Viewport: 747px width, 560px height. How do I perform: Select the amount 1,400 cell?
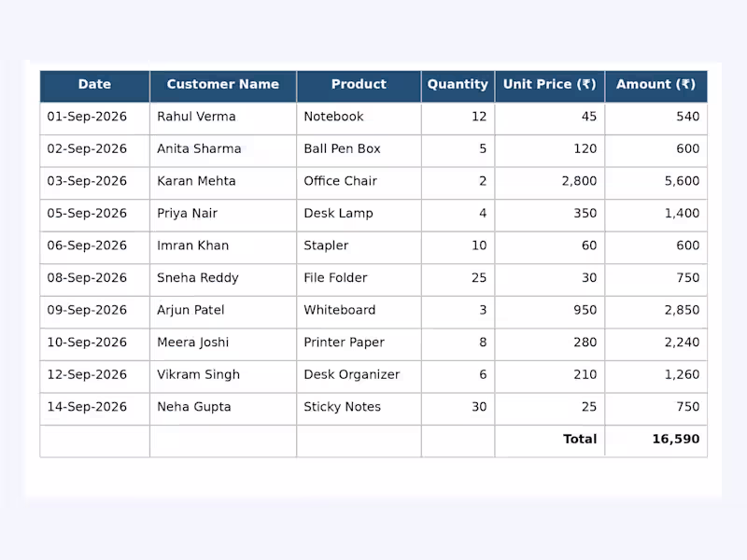pyautogui.click(x=656, y=216)
